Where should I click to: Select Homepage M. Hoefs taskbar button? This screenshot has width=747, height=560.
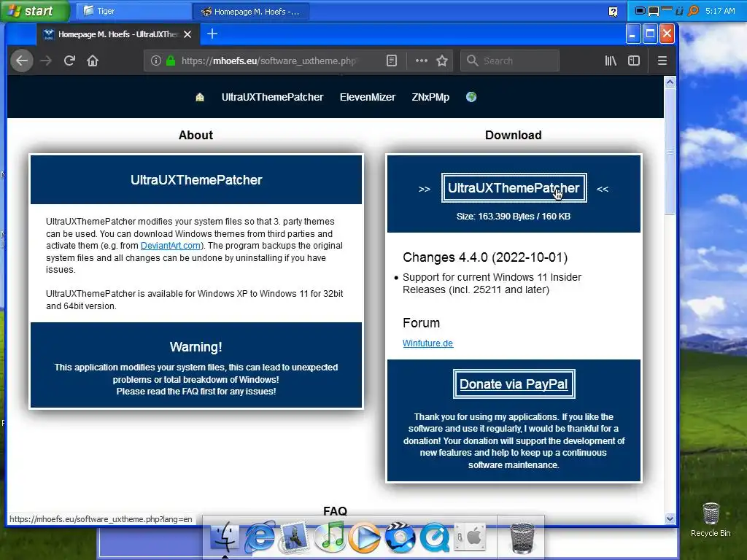pyautogui.click(x=251, y=12)
